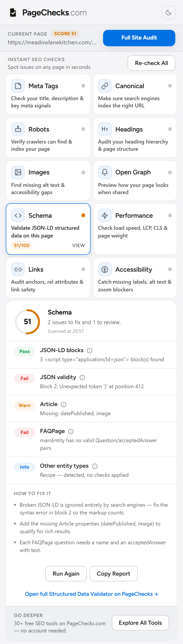Image resolution: width=183 pixels, height=644 pixels.
Task: Click the VIEW label on Schema card
Action: click(78, 245)
